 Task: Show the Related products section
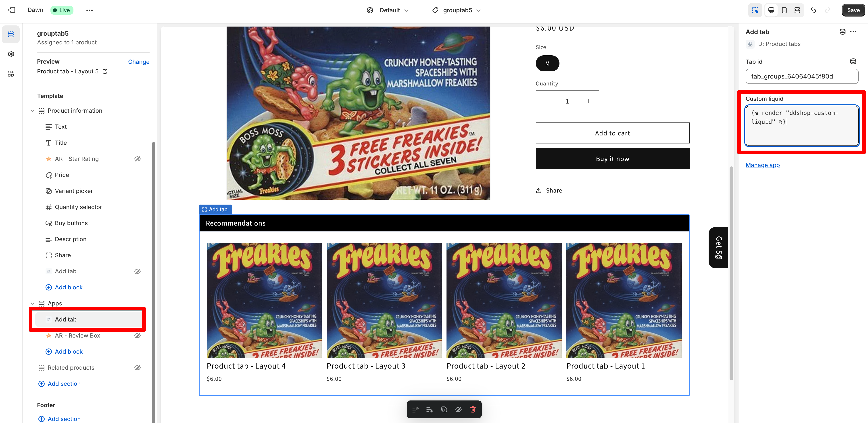click(138, 367)
